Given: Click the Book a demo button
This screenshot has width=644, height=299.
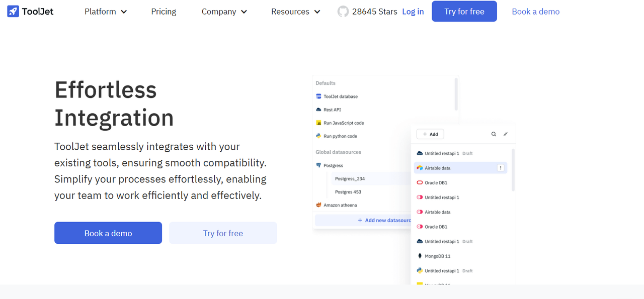Looking at the screenshot, I should click(108, 233).
